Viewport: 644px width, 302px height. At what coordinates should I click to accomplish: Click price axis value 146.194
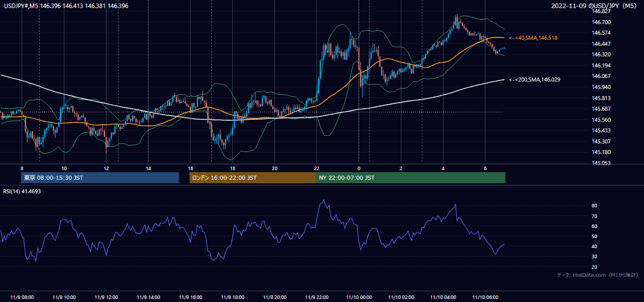(602, 65)
